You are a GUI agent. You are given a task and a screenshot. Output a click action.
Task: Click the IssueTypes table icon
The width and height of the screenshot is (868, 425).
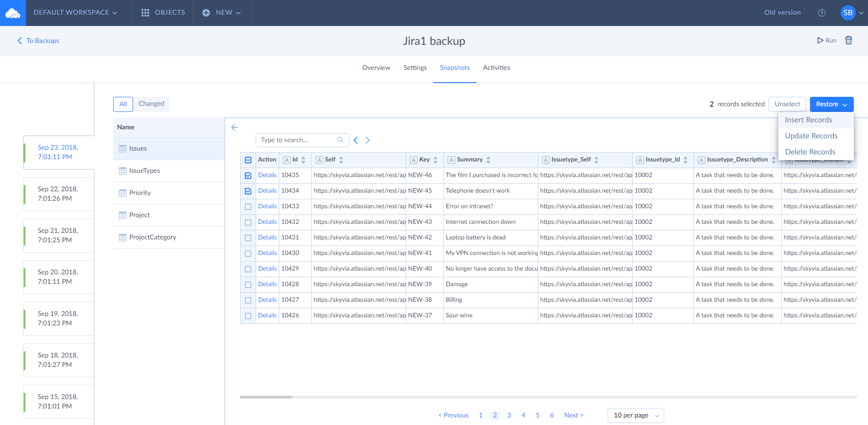point(123,171)
